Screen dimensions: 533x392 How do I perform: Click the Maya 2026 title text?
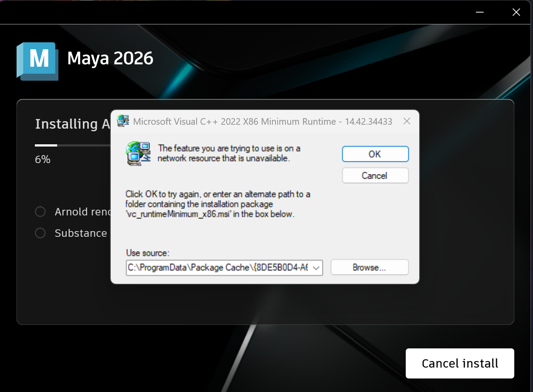pos(110,58)
